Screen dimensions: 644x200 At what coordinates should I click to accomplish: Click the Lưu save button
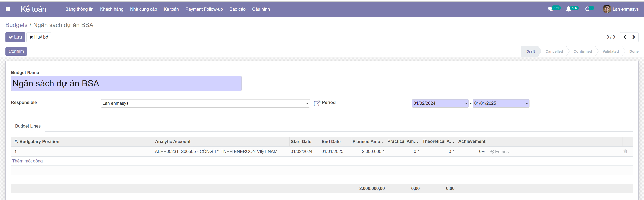click(15, 37)
